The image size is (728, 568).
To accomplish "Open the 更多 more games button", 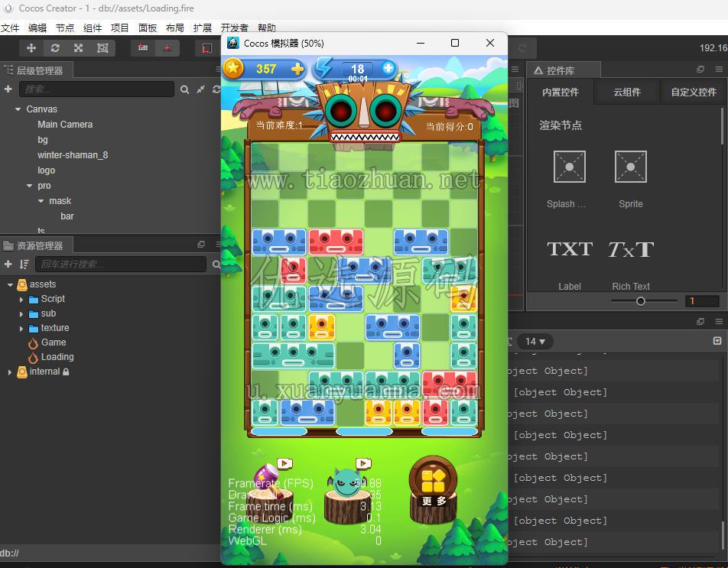I will click(433, 488).
